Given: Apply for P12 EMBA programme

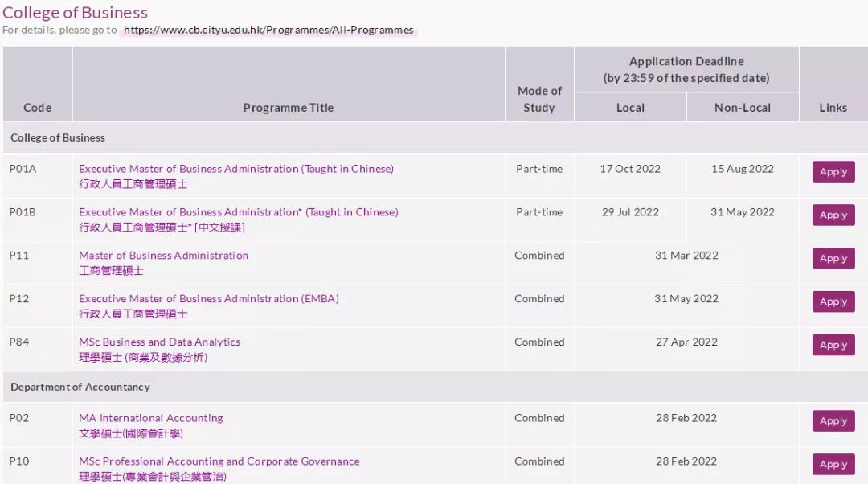Looking at the screenshot, I should coord(833,301).
